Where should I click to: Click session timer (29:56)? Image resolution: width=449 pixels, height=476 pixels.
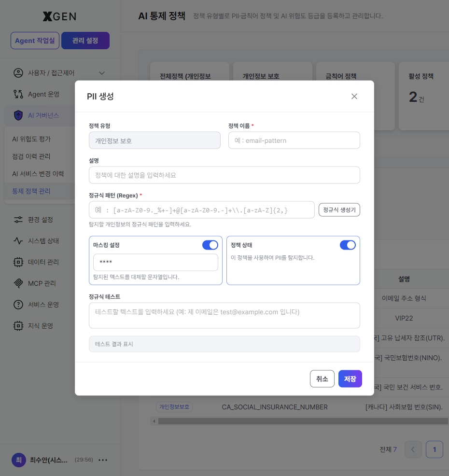84,460
